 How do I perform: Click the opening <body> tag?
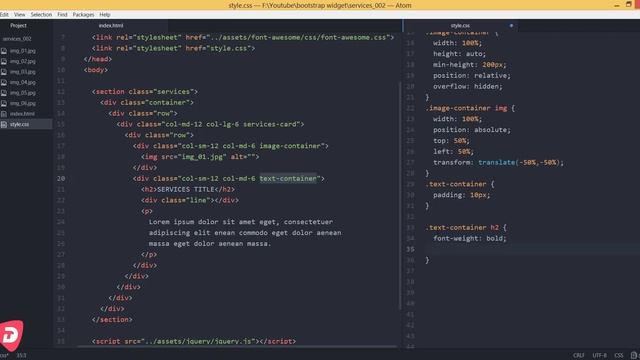96,70
